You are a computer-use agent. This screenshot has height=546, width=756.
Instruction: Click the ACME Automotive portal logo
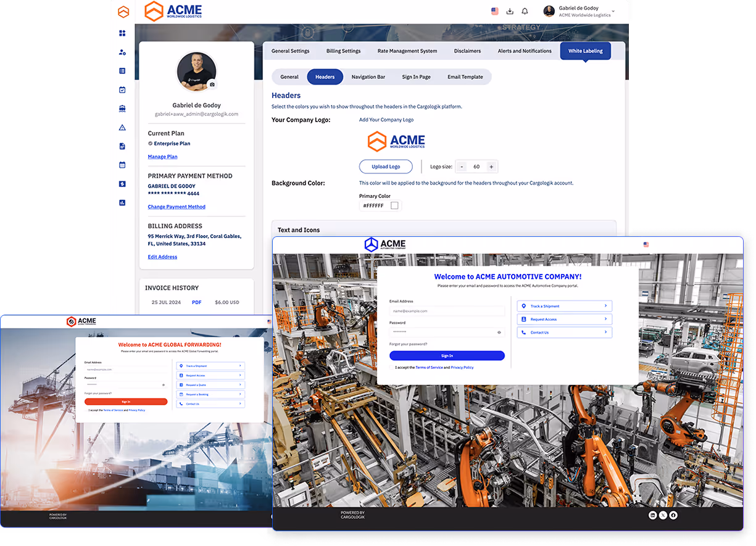[385, 244]
